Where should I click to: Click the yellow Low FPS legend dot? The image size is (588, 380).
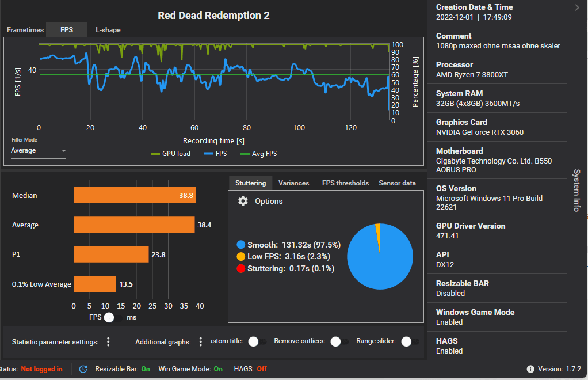tap(240, 257)
